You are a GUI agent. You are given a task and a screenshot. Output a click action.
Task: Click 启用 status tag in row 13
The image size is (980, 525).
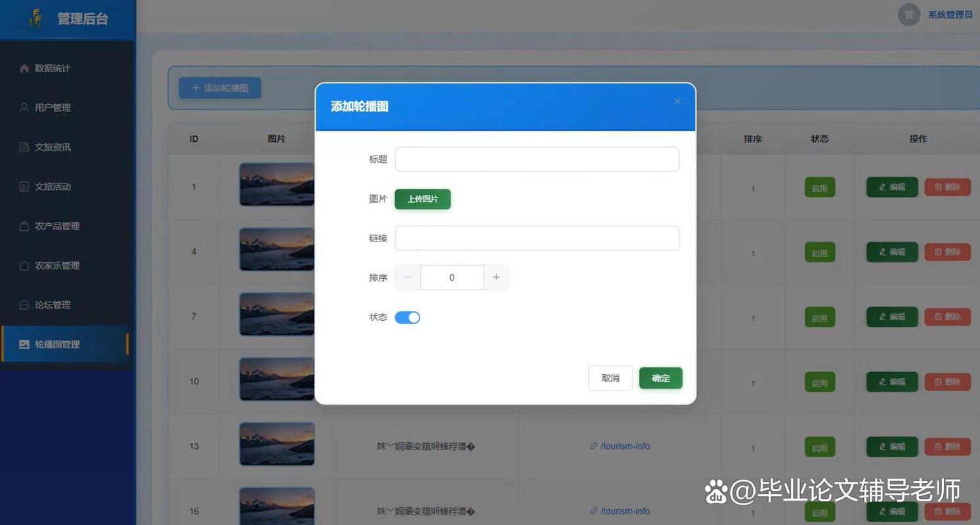[x=820, y=448]
